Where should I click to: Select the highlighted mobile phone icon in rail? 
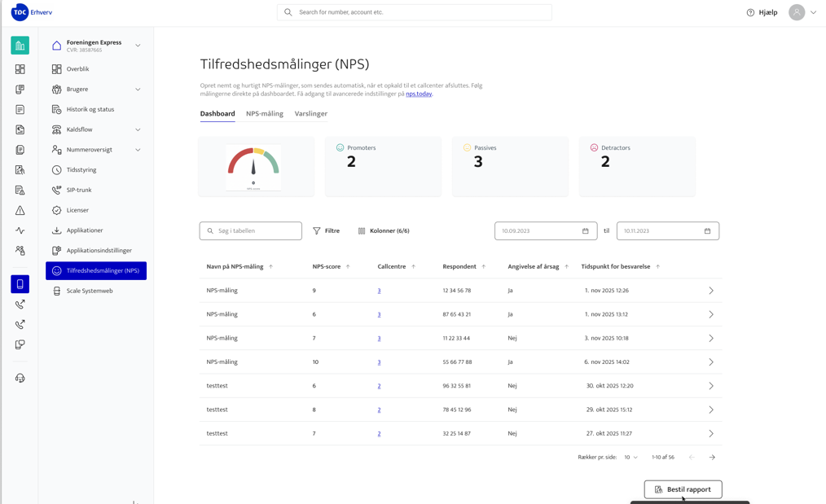(x=20, y=284)
